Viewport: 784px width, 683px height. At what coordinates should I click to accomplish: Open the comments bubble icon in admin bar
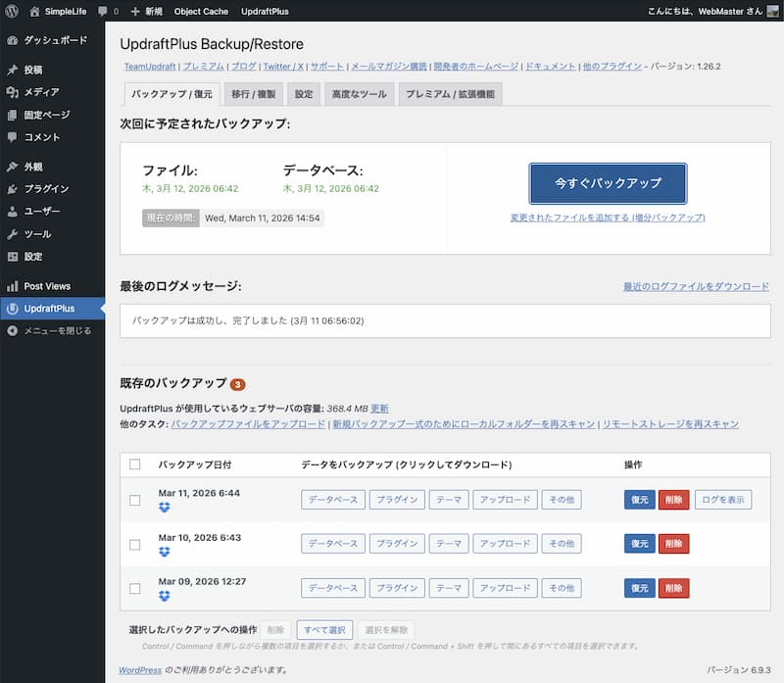103,12
